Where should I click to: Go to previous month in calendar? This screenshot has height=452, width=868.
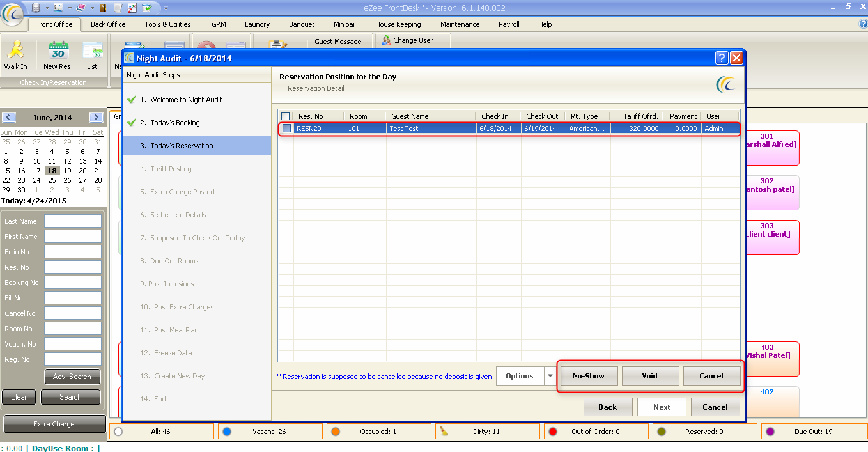[x=8, y=117]
